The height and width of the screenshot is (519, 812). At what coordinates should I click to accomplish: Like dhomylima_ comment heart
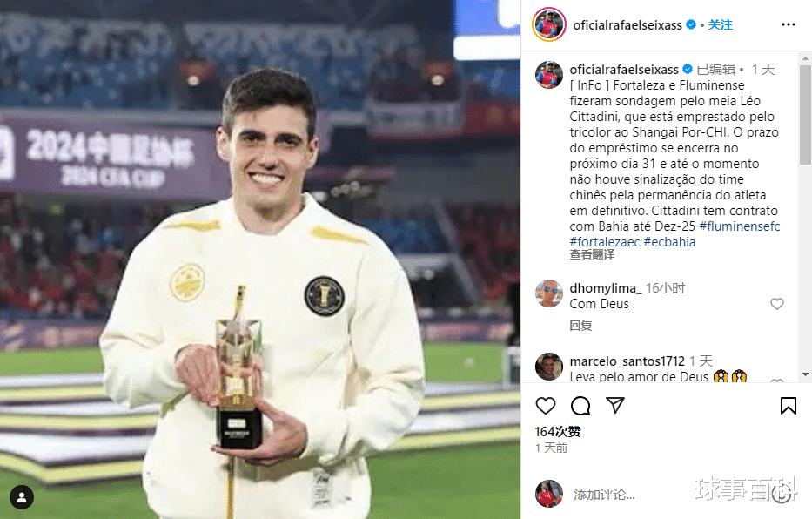777,304
